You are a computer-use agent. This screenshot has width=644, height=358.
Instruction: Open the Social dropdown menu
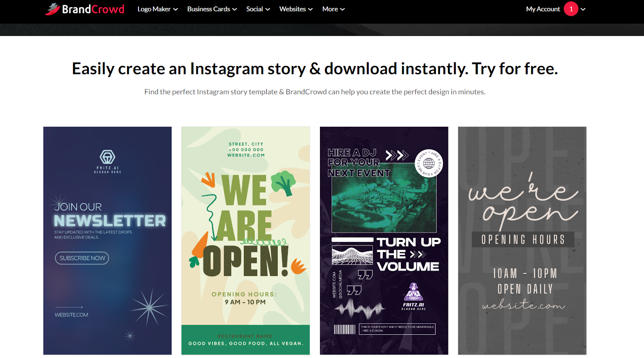[x=258, y=9]
